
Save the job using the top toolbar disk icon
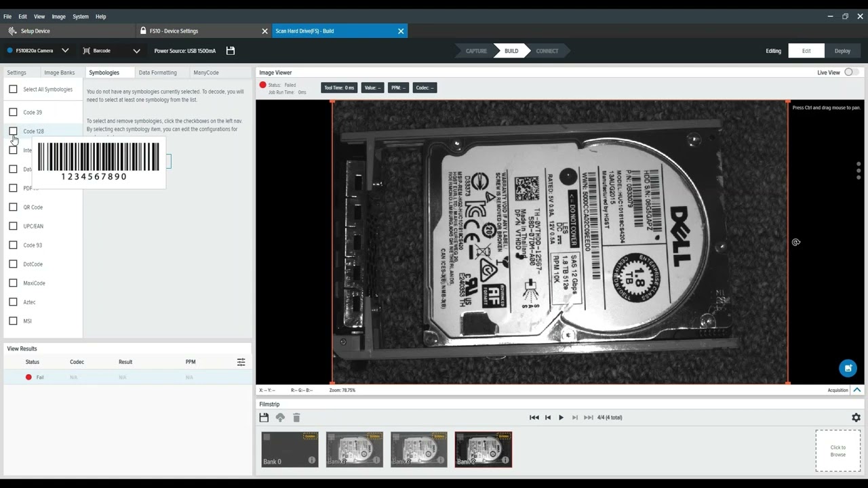coord(231,51)
